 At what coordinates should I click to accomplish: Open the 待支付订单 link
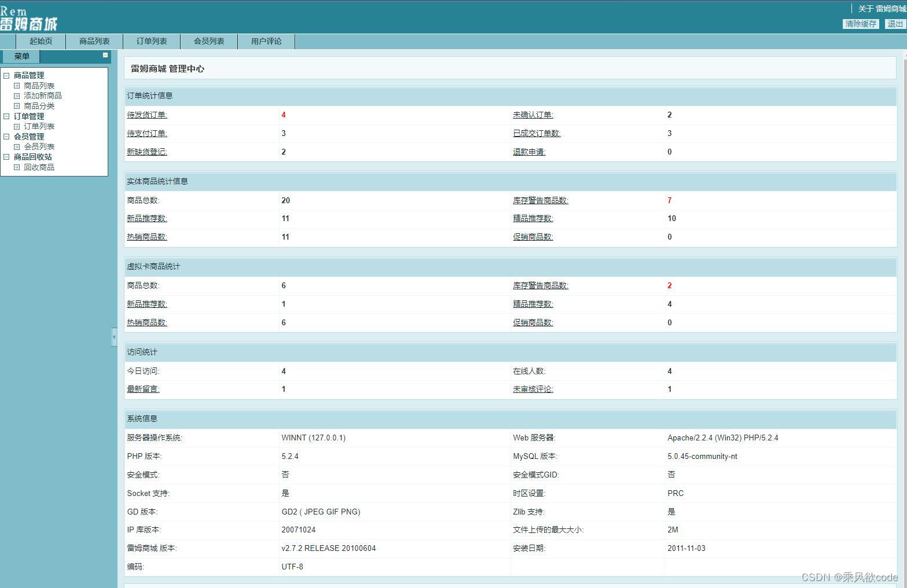(x=147, y=133)
